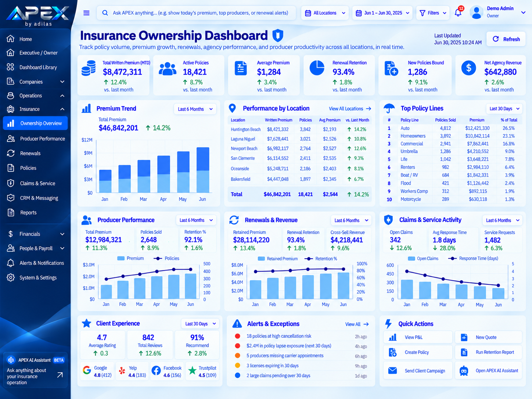Click the System & Settings gear icon

pos(11,277)
